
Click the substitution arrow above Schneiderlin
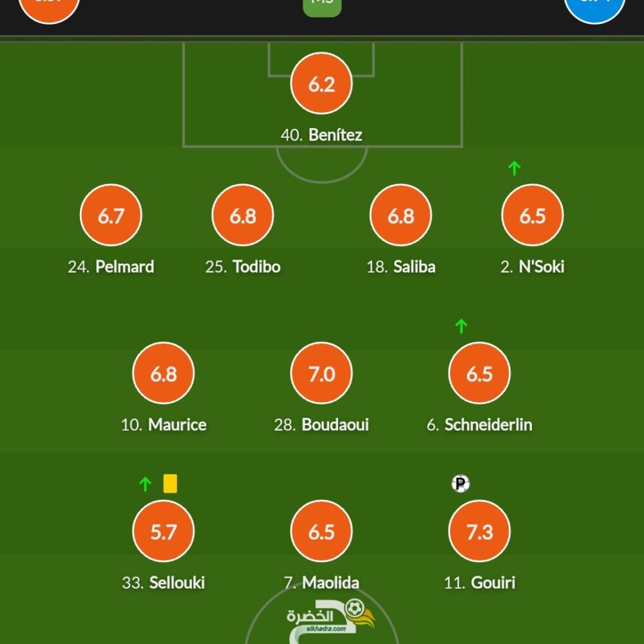tap(461, 326)
